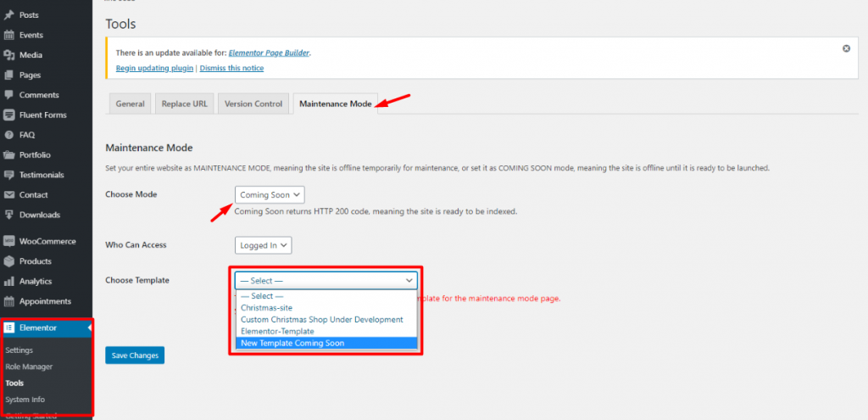
Task: Click the Begin updating plugin link
Action: point(154,68)
